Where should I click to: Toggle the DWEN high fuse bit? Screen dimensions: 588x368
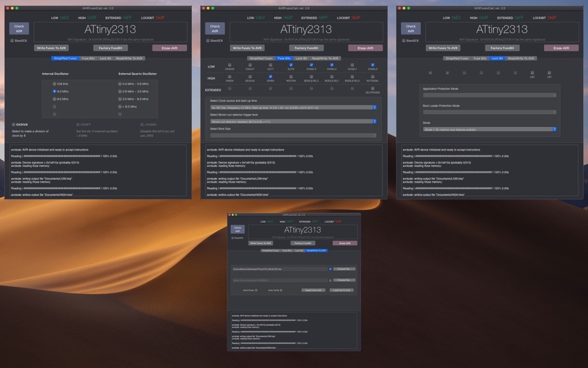(230, 77)
